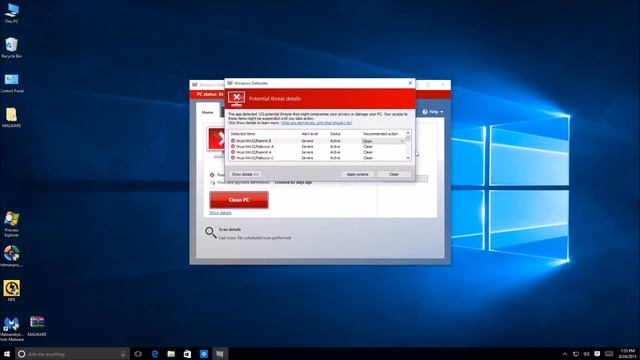This screenshot has width=640, height=360.
Task: Open the Windows Start menu
Action: tap(7, 354)
